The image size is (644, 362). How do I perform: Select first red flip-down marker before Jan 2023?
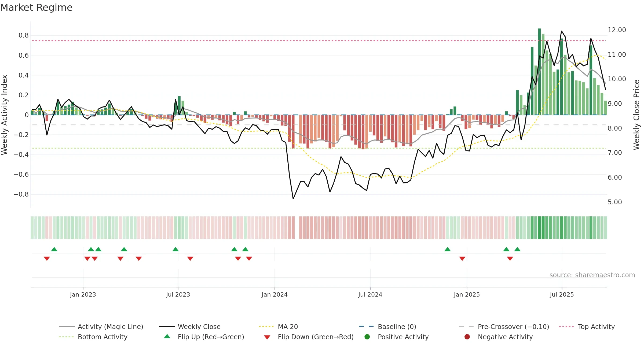(x=47, y=258)
